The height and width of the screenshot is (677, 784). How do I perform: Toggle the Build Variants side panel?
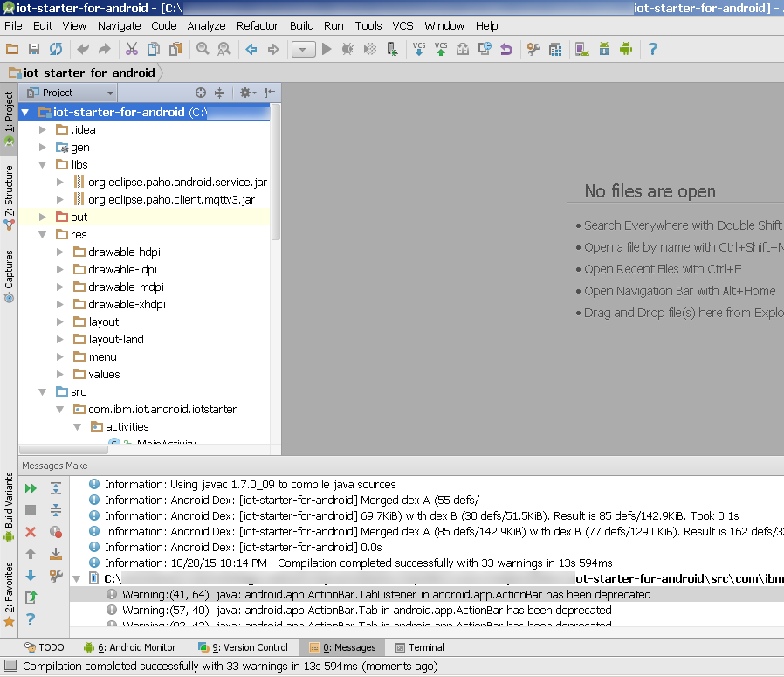click(9, 508)
